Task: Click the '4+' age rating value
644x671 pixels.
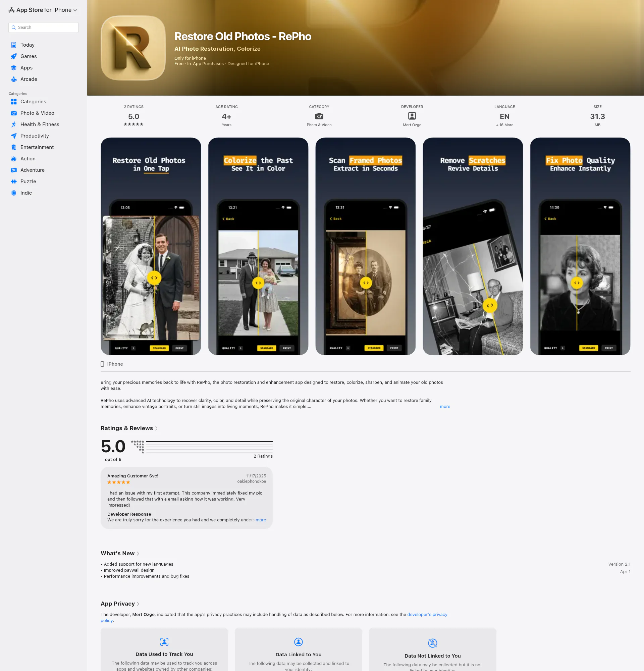Action: [226, 116]
